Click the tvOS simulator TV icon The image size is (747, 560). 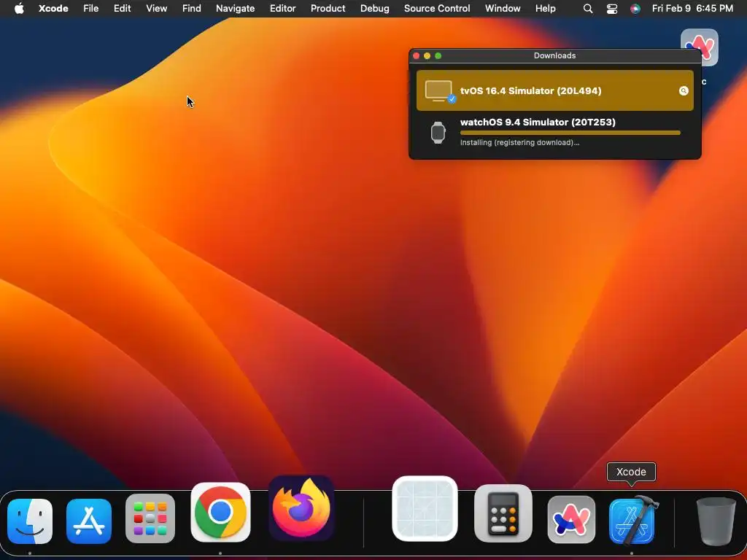[438, 91]
